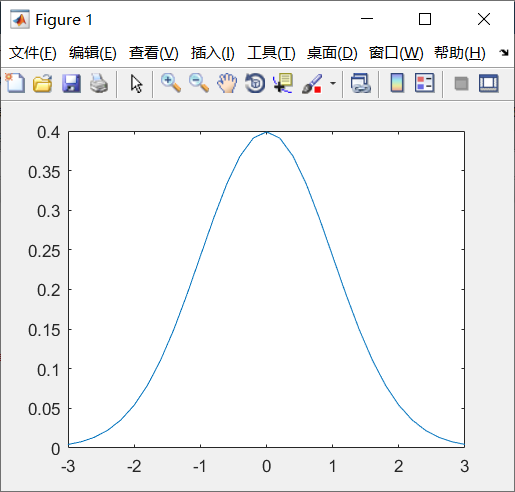515x492 pixels.
Task: Dock the figure using the arrow icon
Action: [504, 52]
